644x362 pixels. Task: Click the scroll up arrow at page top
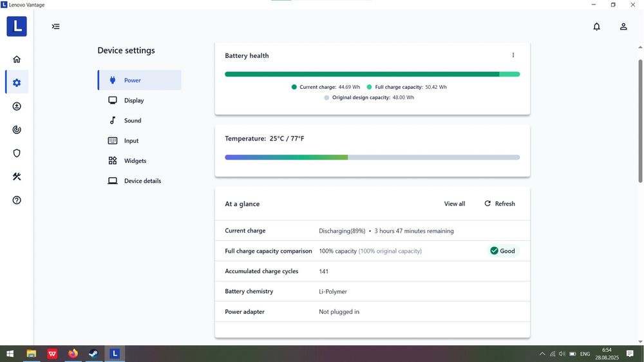coord(640,48)
